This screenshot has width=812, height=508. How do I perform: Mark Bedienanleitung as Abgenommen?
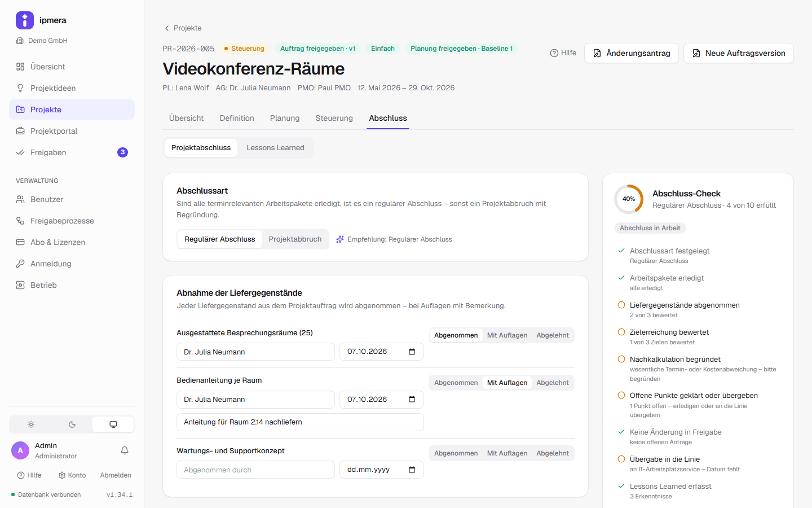point(456,383)
